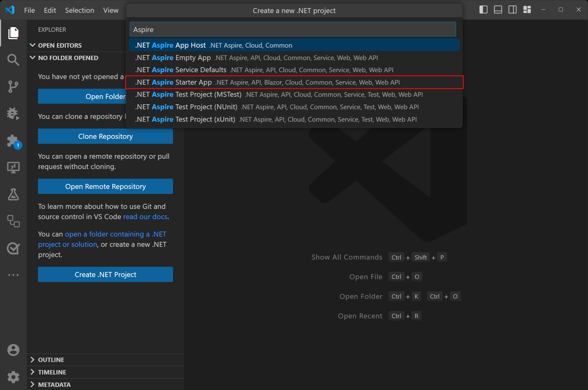Click the Create .NET Project button
The image size is (588, 390).
point(105,274)
